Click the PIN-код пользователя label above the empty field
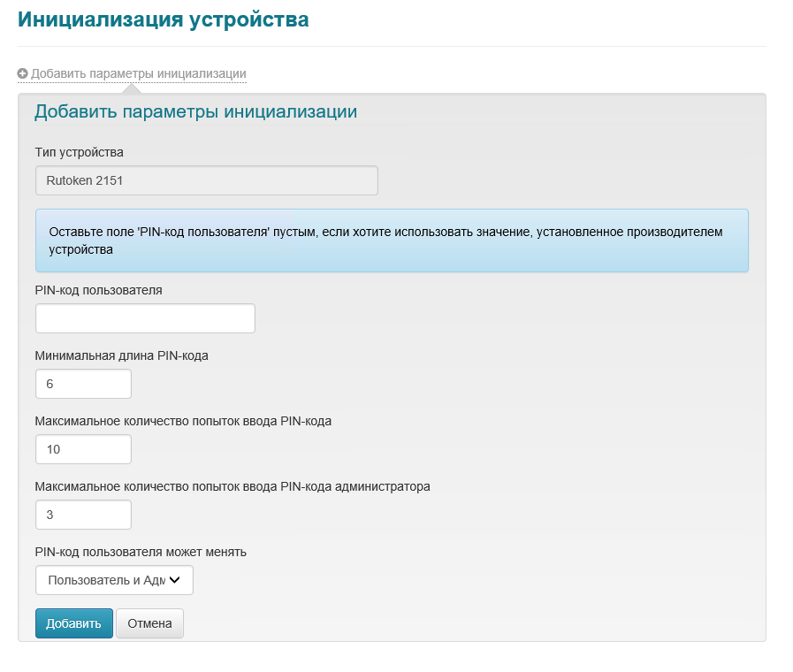Viewport: 793px width, 672px height. point(98,290)
